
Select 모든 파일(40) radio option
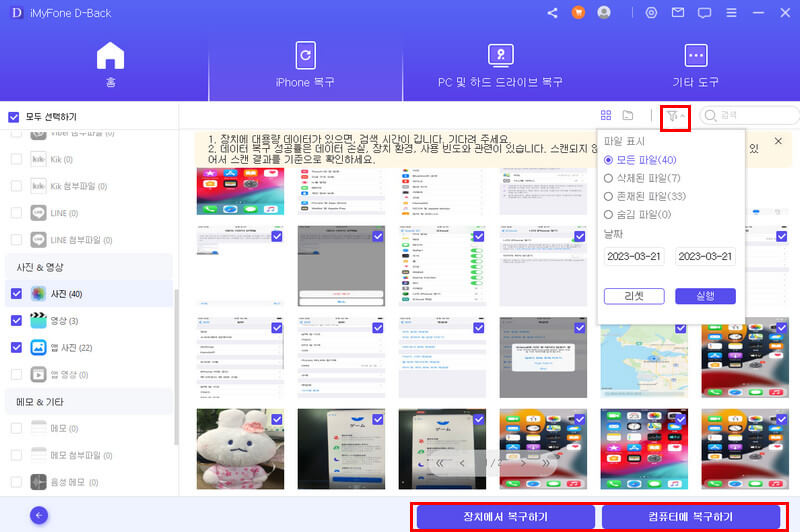[x=608, y=160]
